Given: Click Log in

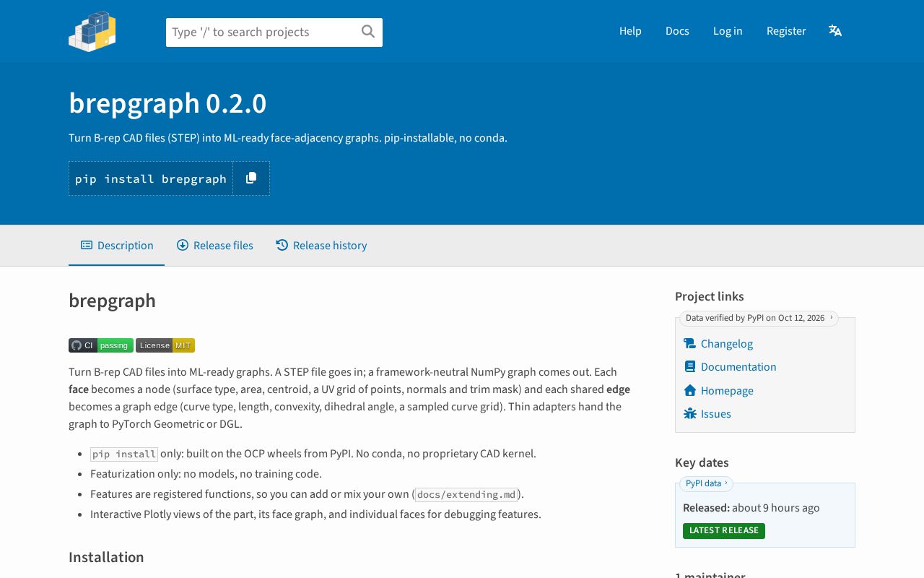Looking at the screenshot, I should coord(728,31).
